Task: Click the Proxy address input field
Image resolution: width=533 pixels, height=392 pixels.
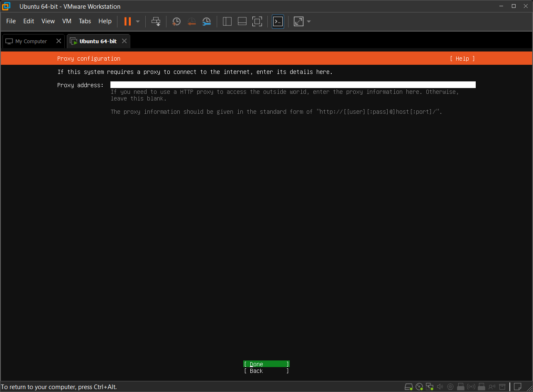Action: [x=293, y=85]
